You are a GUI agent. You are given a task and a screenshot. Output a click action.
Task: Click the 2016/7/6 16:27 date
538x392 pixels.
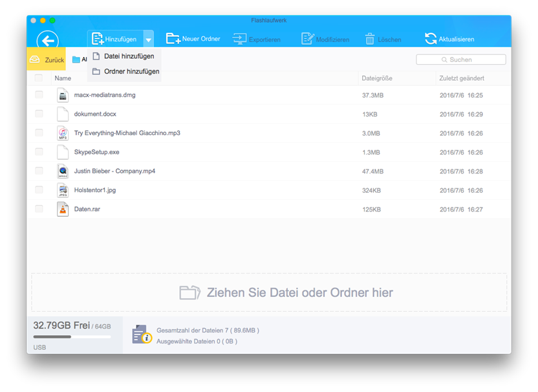[461, 210]
